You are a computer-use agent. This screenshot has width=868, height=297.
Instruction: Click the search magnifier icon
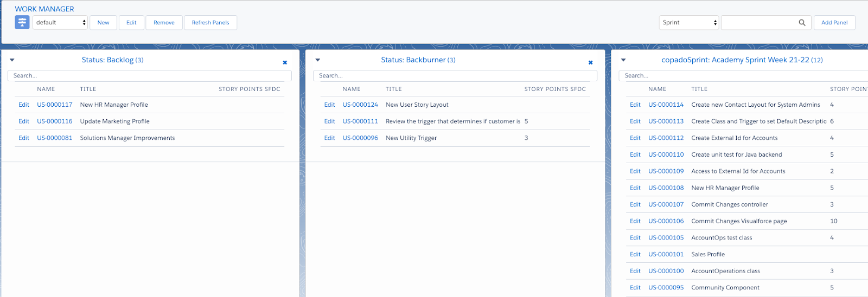pyautogui.click(x=802, y=23)
